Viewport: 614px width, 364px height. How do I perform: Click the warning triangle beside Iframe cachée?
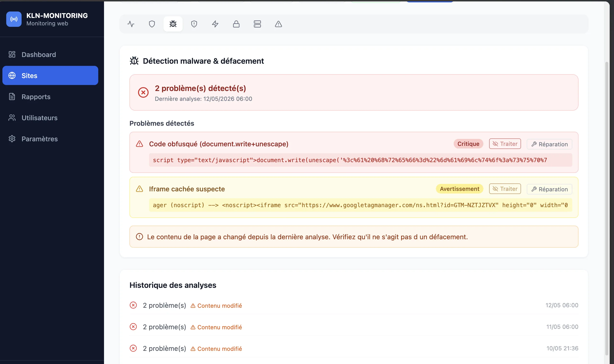(139, 189)
